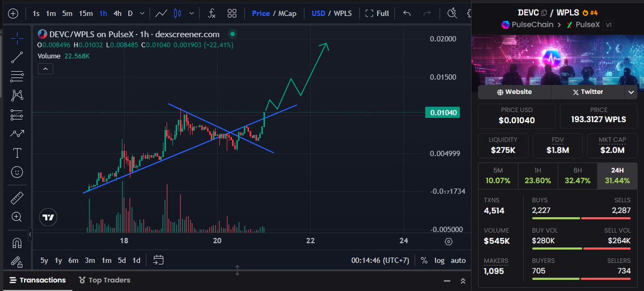Toggle magnet mode for drawings
Viewport: 644px width, 291px height.
17,243
